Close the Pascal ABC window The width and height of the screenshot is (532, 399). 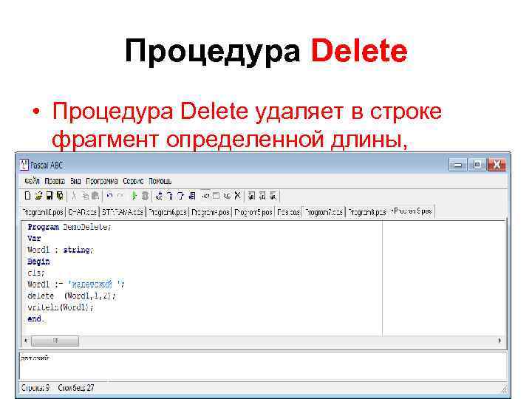point(497,165)
